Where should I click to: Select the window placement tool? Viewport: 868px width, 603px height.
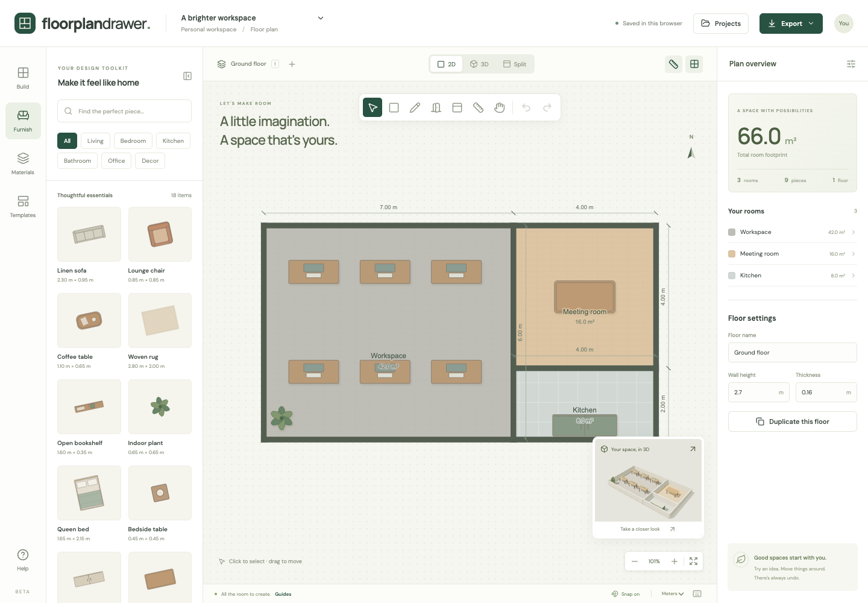(458, 107)
